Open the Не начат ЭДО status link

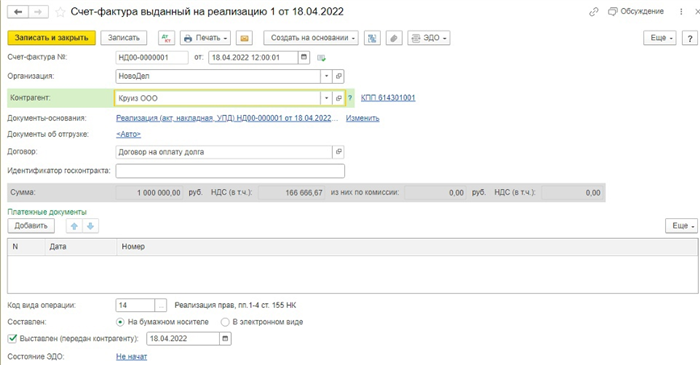coord(131,357)
